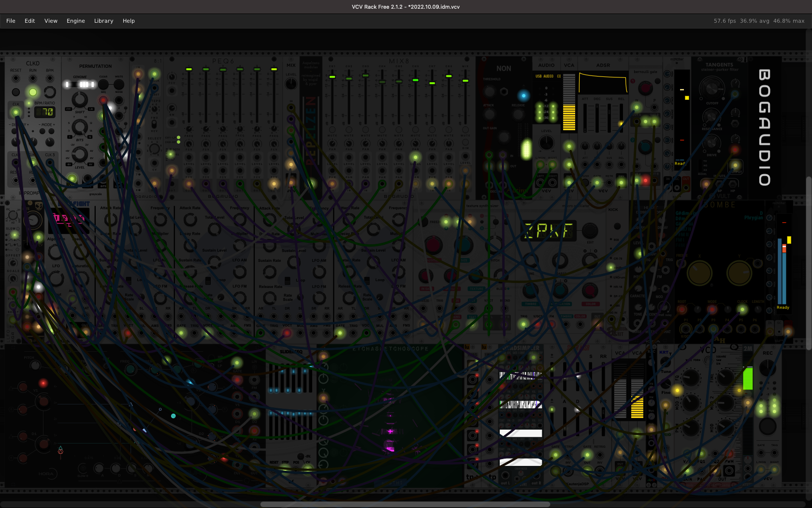This screenshot has height=508, width=812.
Task: Click the Permutation LEVEL knob
Action: (x=80, y=155)
